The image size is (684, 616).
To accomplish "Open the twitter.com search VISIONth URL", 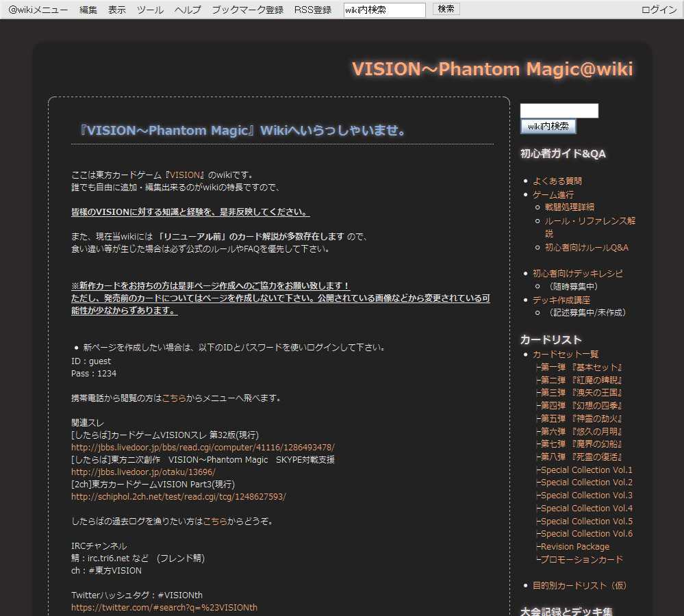I will (x=164, y=607).
